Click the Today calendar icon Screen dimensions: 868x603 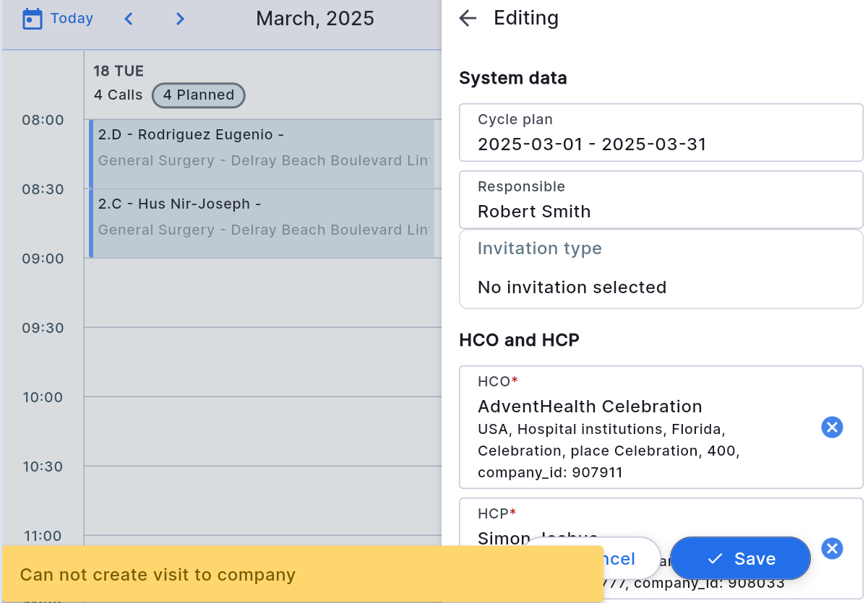click(x=33, y=19)
